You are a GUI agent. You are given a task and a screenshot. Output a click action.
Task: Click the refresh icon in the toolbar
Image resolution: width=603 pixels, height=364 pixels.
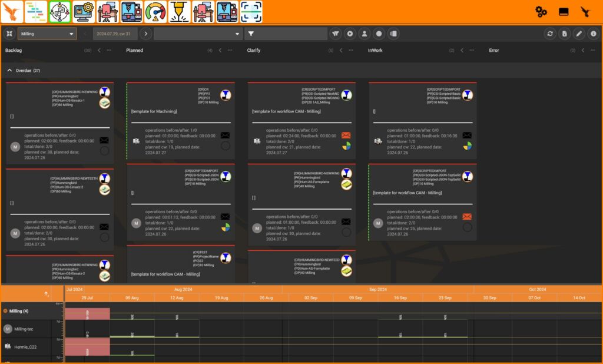point(550,34)
